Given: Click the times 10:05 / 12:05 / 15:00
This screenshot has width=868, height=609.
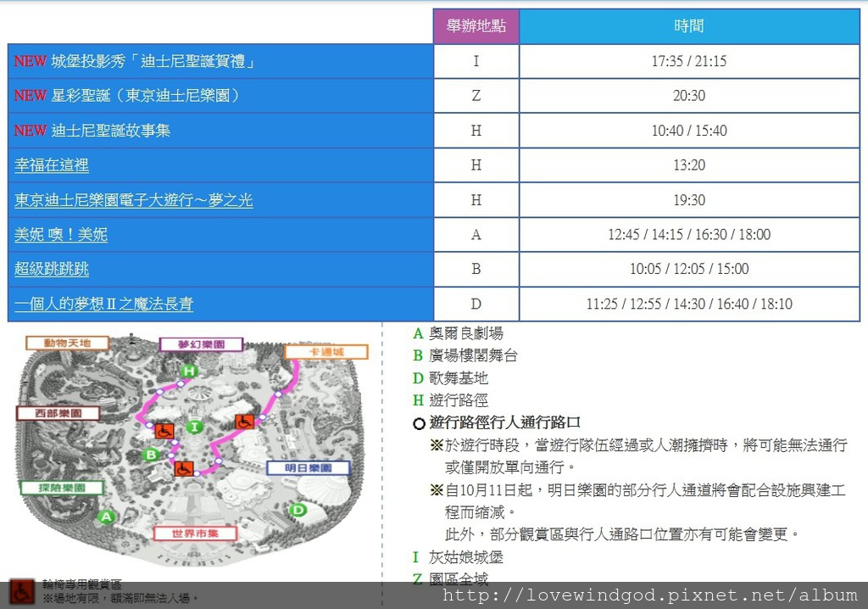Looking at the screenshot, I should (689, 270).
